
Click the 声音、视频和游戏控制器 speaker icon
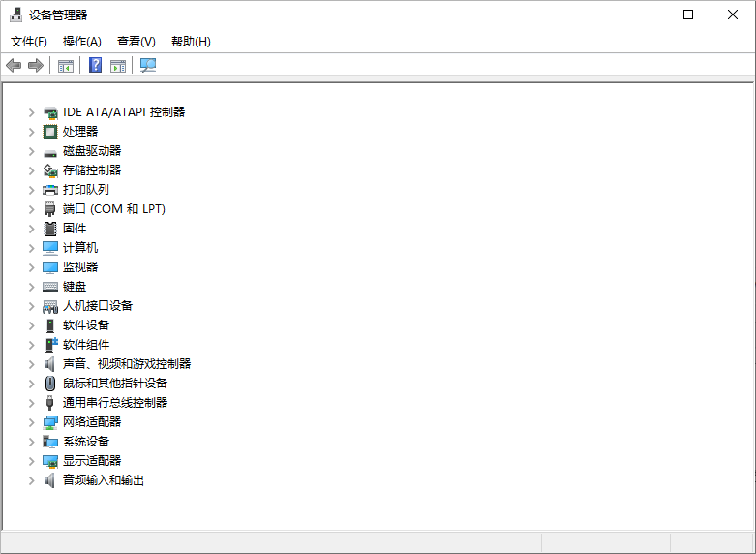(x=49, y=364)
